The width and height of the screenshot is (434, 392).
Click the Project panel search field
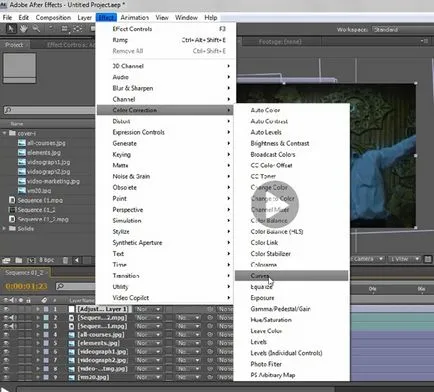[49, 110]
